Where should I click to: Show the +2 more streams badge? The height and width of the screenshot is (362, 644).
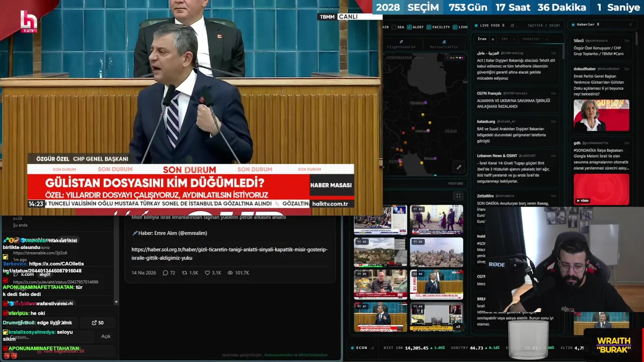point(458,327)
